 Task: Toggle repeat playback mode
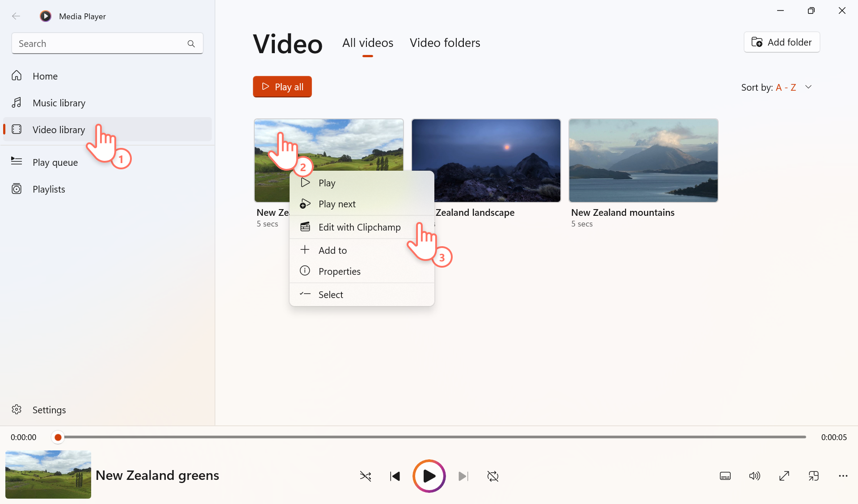point(492,476)
